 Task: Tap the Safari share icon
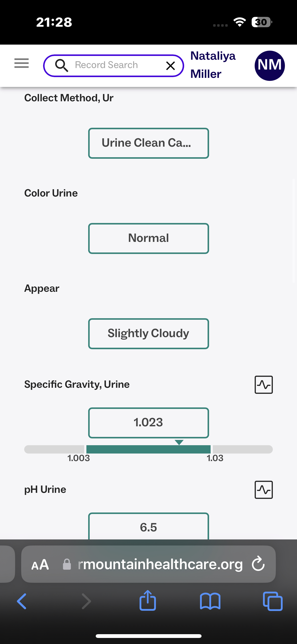[148, 601]
